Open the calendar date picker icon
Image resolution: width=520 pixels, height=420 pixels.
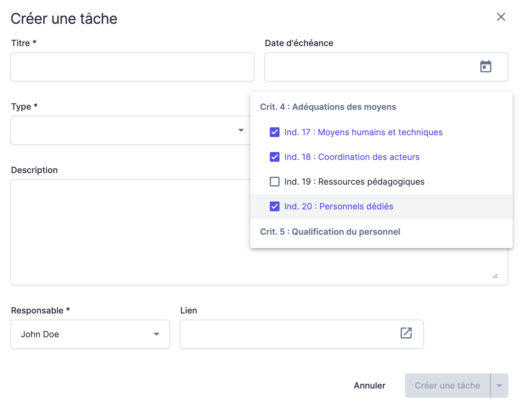[486, 67]
